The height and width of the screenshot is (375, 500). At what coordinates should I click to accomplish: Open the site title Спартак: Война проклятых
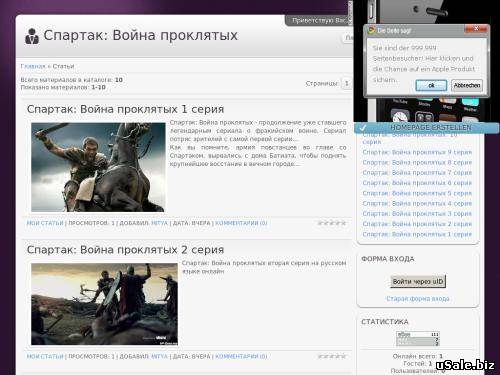tap(140, 35)
